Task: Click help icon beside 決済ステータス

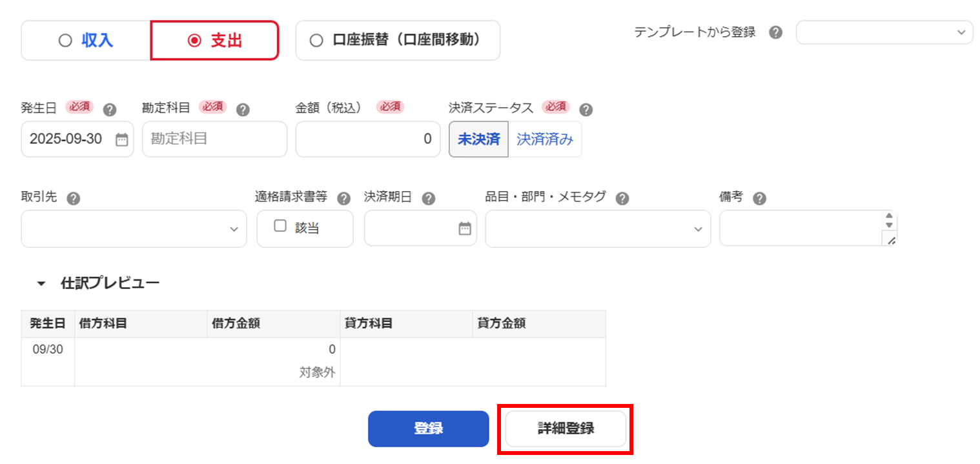Action: point(586,110)
